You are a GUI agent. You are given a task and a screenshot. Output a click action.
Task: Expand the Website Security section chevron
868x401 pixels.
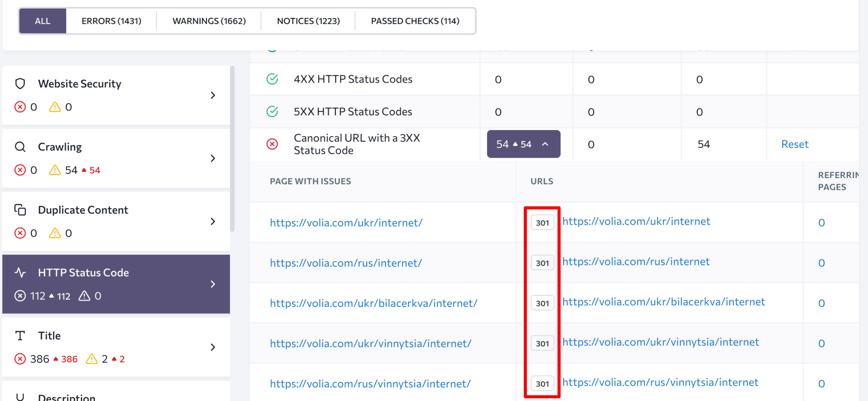click(x=213, y=95)
